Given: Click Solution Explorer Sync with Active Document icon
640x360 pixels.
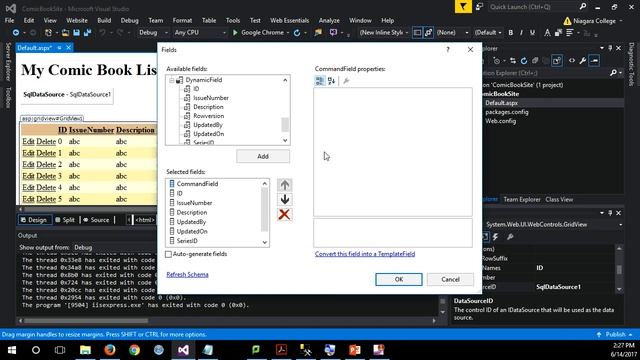Looking at the screenshot, I should 513,61.
